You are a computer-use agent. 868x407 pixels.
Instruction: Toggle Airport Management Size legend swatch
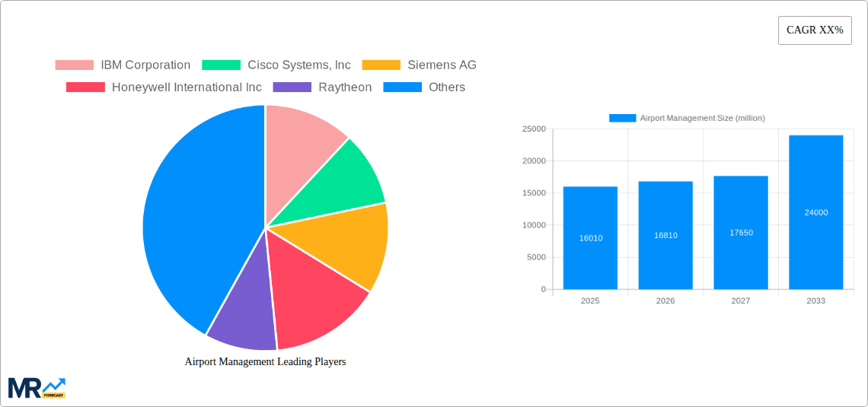pyautogui.click(x=622, y=118)
